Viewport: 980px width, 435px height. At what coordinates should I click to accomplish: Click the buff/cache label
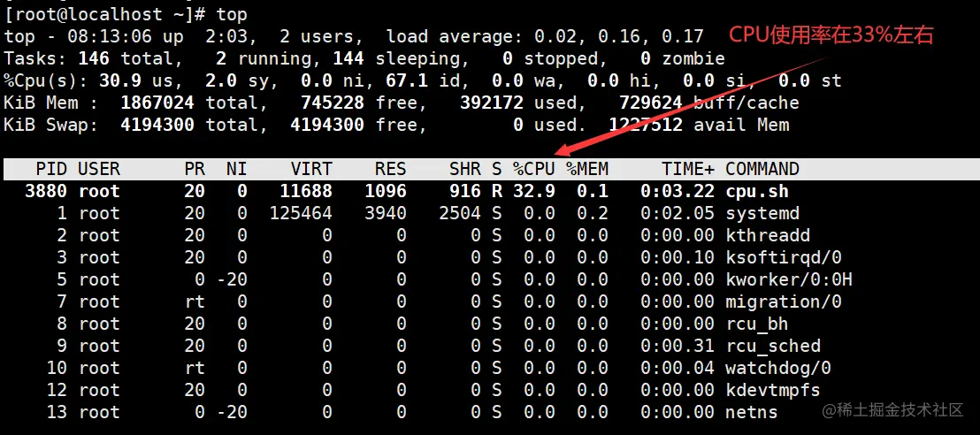pyautogui.click(x=746, y=103)
